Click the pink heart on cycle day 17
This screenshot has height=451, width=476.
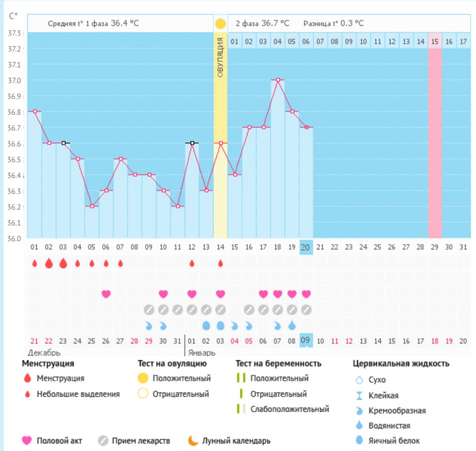point(263,294)
